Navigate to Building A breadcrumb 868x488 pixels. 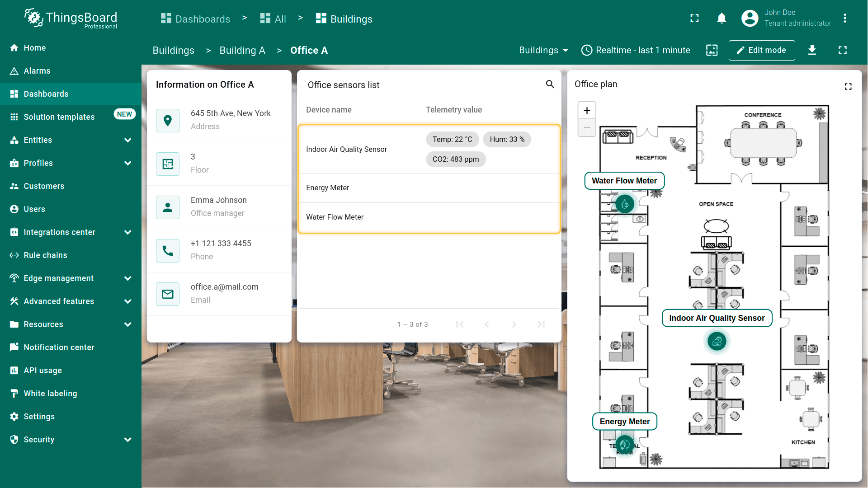pyautogui.click(x=242, y=50)
